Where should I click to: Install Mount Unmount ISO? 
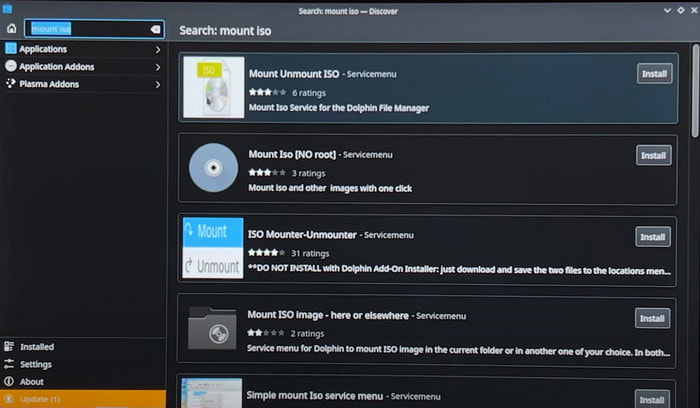tap(654, 74)
